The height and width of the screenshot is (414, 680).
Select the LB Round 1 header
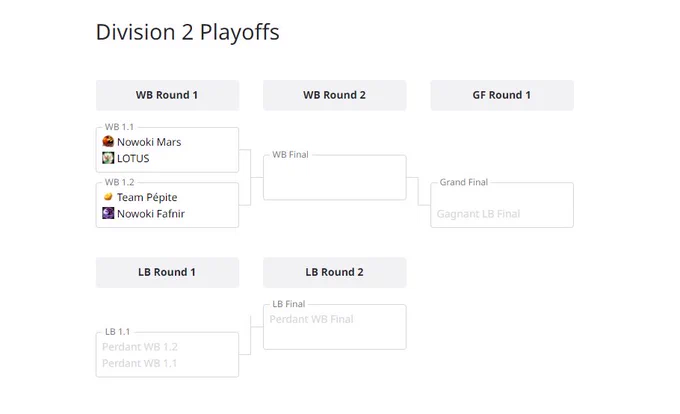click(167, 272)
